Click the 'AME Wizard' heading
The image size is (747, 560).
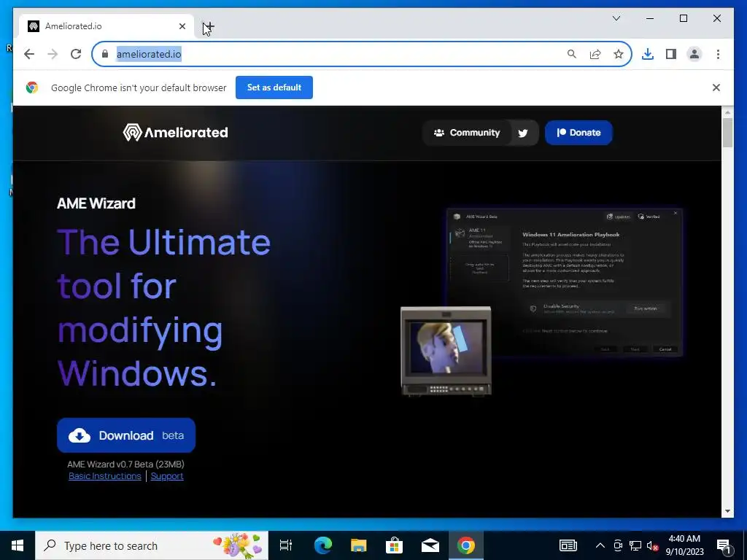tap(96, 203)
